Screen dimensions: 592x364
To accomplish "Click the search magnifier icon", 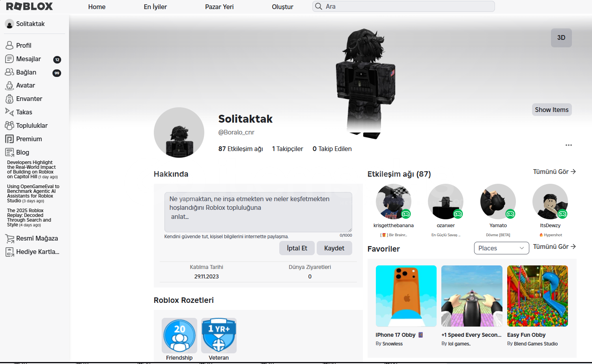I will pyautogui.click(x=319, y=6).
